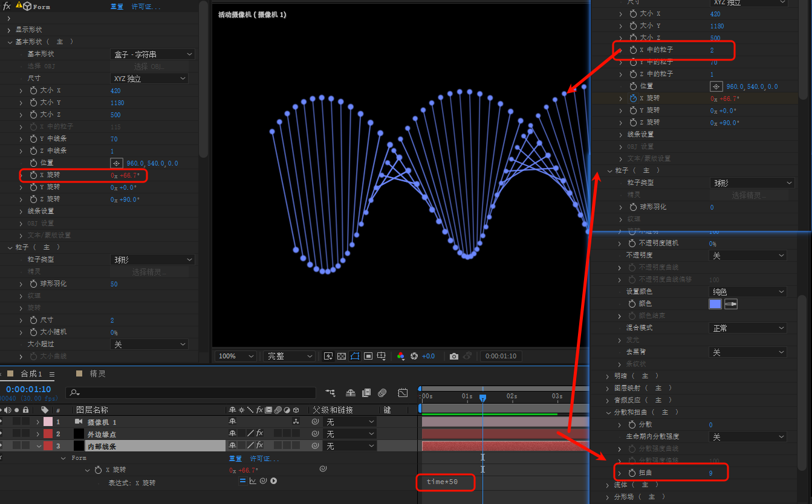Screen dimensions: 812x504
Task: Expand the 线条设置 group in left panel
Action: (22, 211)
